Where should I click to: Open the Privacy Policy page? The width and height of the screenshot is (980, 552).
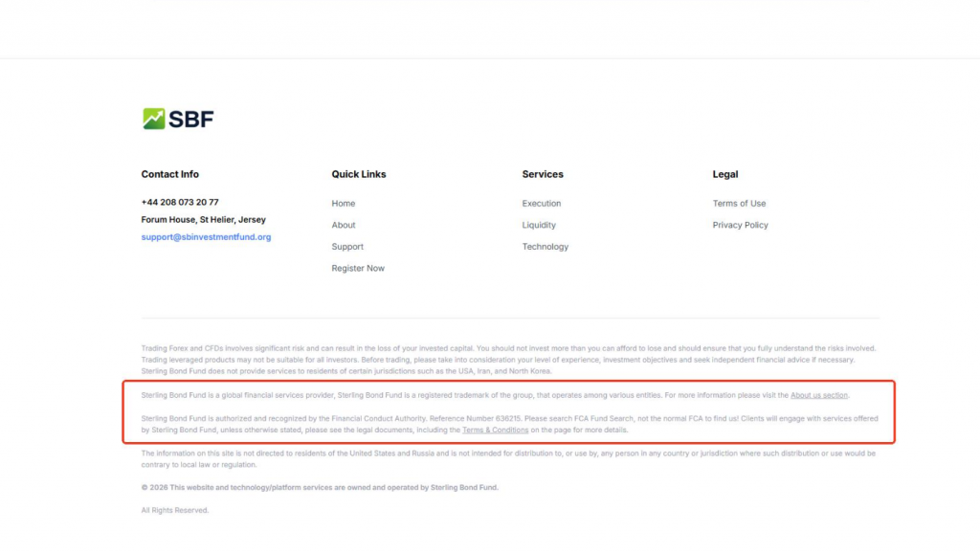740,225
